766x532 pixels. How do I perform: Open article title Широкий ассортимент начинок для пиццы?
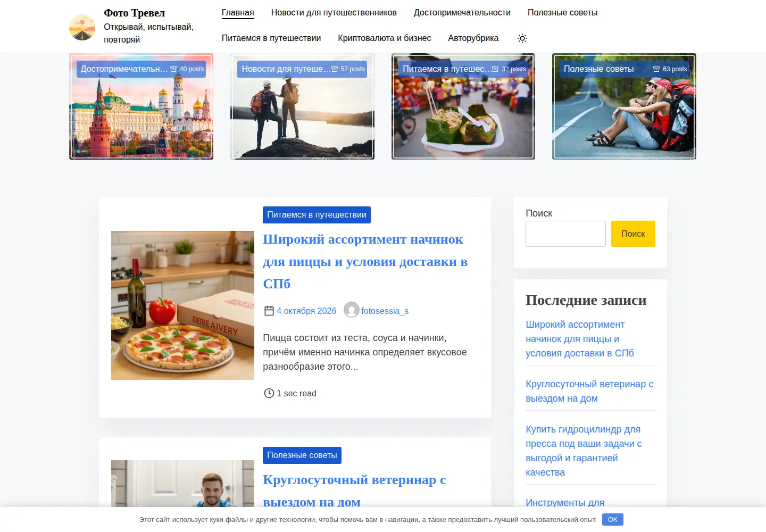(x=365, y=262)
